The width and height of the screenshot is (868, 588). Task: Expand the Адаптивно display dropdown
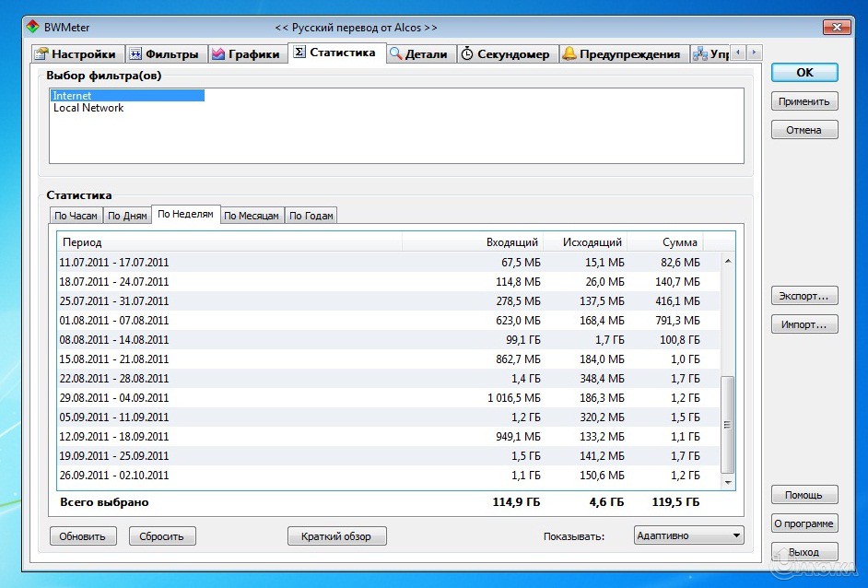pyautogui.click(x=688, y=535)
